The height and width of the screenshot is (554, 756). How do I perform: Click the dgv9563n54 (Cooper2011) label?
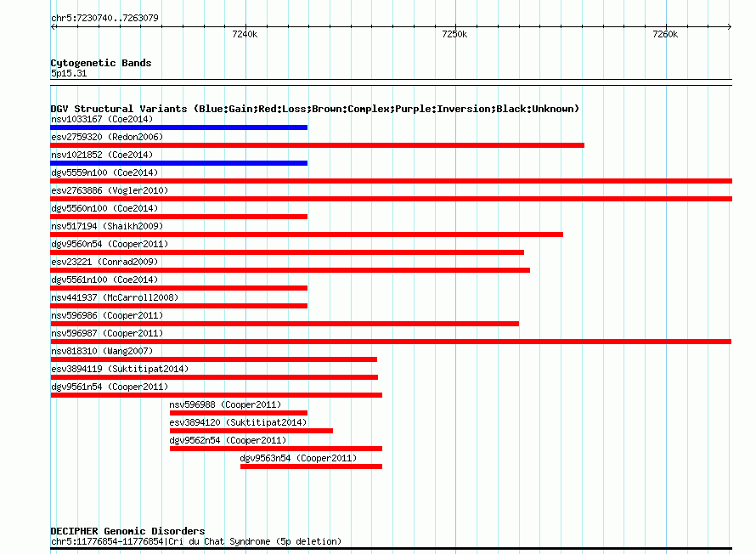tap(298, 458)
